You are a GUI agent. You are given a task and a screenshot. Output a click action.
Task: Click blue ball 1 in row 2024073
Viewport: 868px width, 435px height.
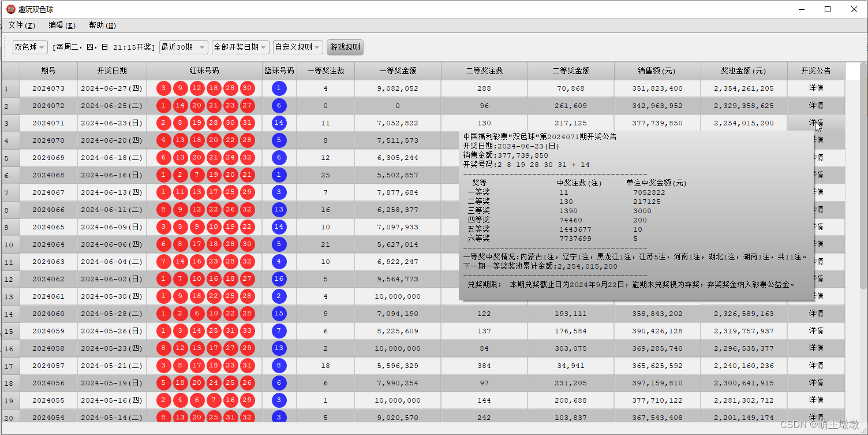(279, 88)
